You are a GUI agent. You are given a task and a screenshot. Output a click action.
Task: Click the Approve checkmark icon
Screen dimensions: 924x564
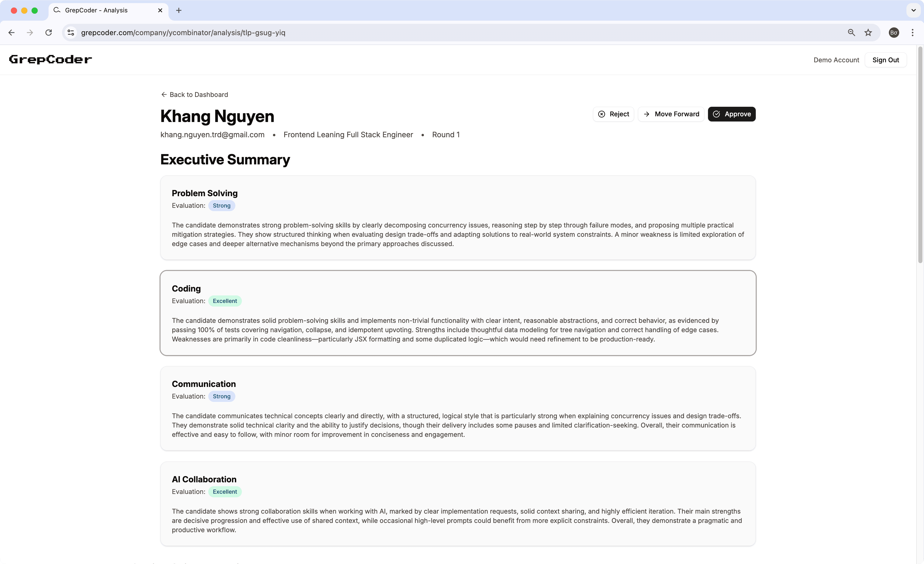coord(717,114)
